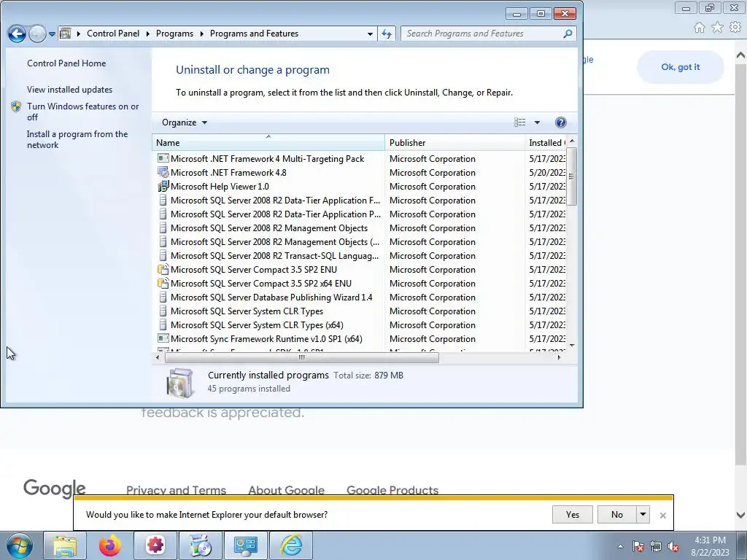This screenshot has height=560, width=747.
Task: Launch Firefox from taskbar
Action: (x=110, y=545)
